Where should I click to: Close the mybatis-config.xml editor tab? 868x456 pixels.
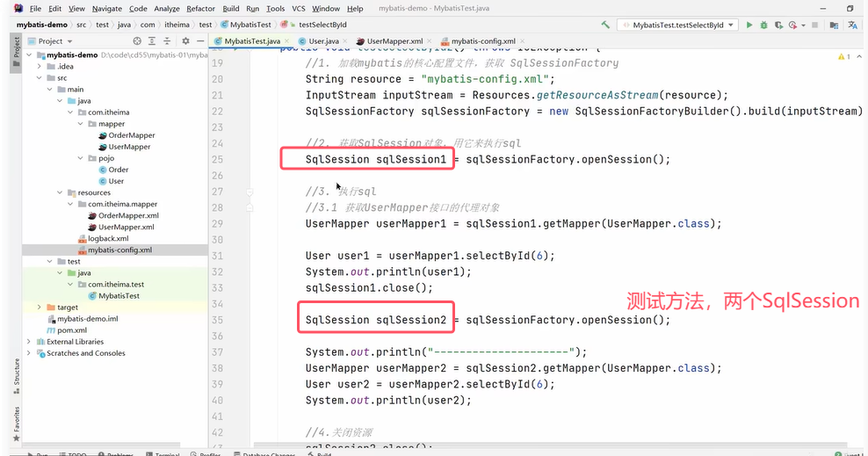[x=522, y=41]
